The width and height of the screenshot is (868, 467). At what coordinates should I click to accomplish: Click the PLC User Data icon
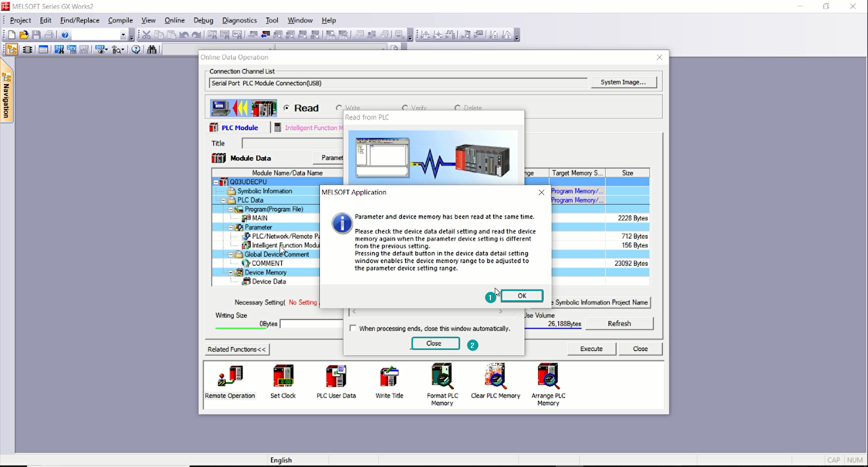click(x=336, y=377)
